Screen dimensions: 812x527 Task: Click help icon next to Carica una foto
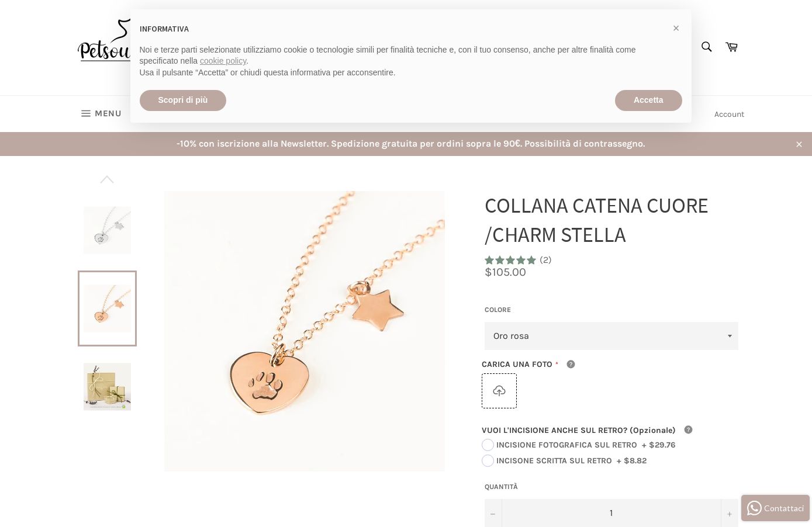coord(571,365)
